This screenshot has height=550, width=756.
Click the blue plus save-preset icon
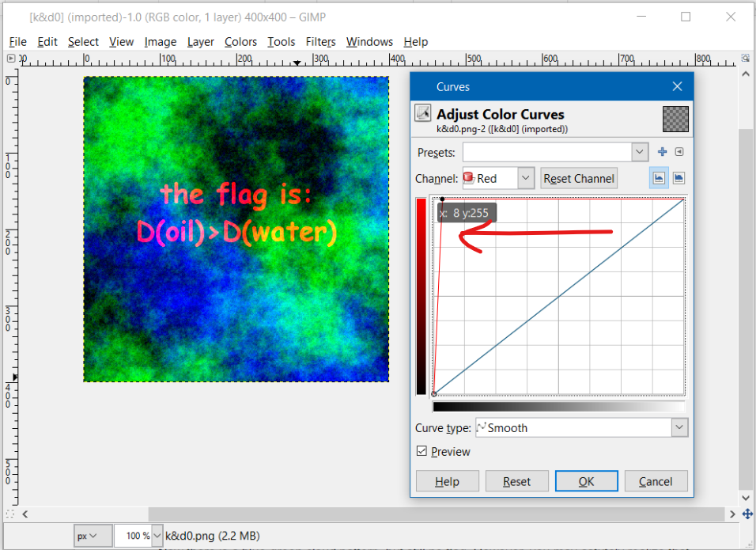tap(663, 152)
